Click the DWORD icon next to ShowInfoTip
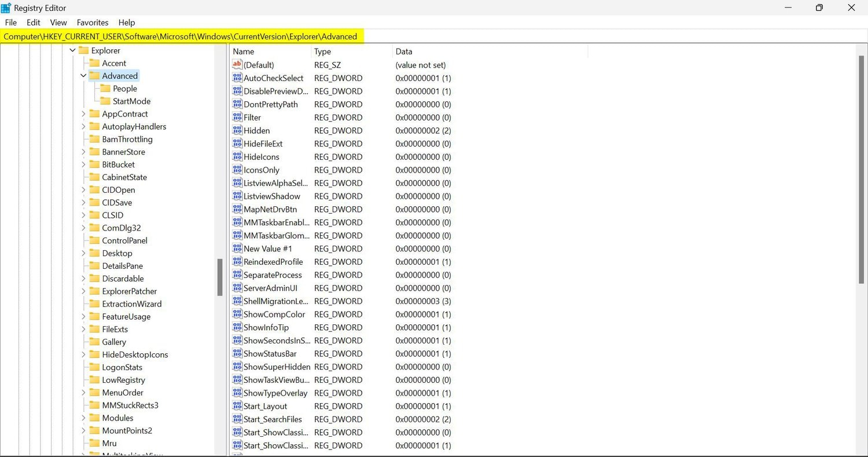 point(237,327)
